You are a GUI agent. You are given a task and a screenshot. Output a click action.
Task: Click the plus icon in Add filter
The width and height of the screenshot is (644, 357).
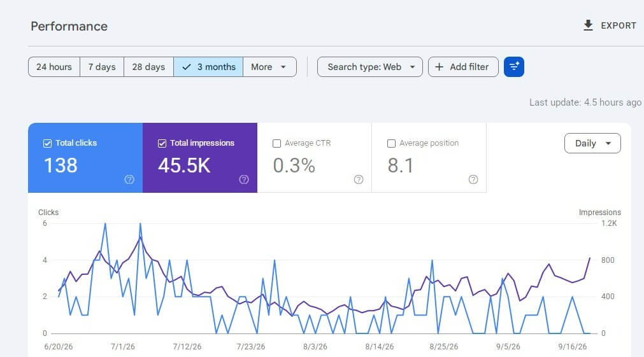point(439,67)
